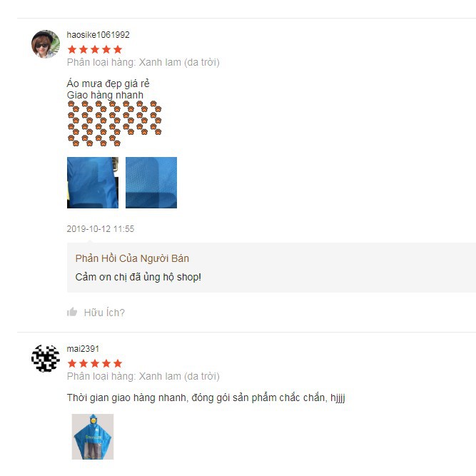Image resolution: width=476 pixels, height=476 pixels.
Task: Click Phản Hồi Của Người Bán heading
Action: pyautogui.click(x=132, y=258)
